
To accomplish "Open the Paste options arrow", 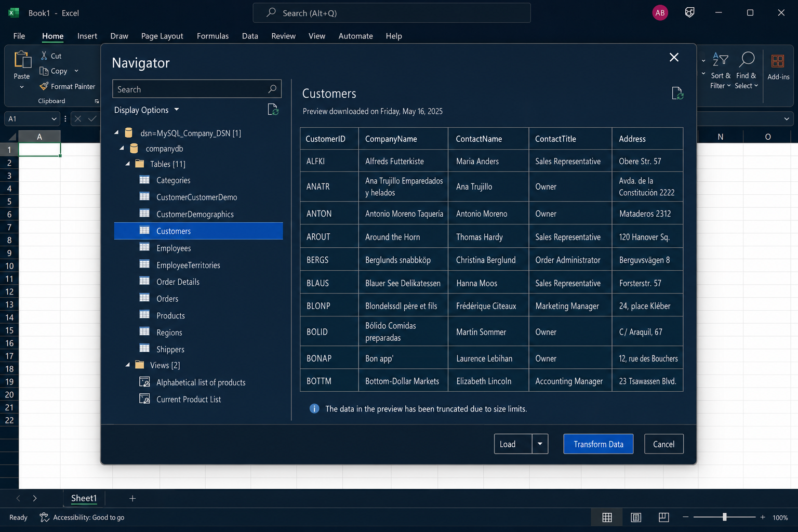I will click(22, 87).
